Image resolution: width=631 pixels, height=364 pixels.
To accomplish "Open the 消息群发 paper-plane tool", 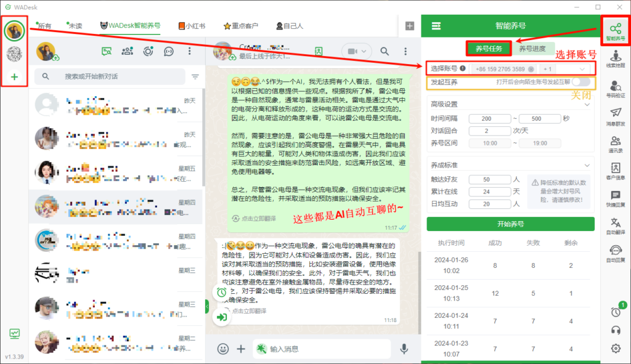I will coord(616,116).
